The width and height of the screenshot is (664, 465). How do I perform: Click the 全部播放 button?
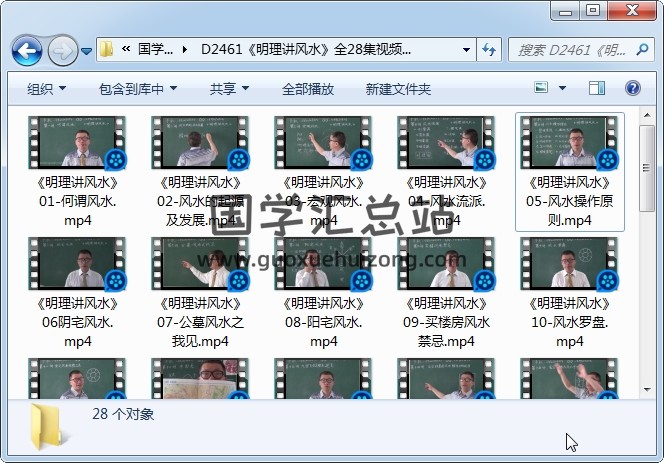point(308,89)
